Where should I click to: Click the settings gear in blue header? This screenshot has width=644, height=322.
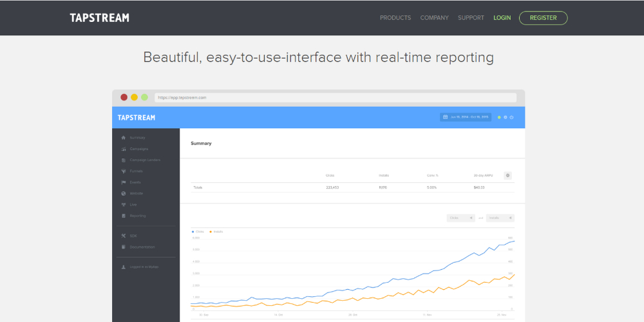click(x=506, y=117)
